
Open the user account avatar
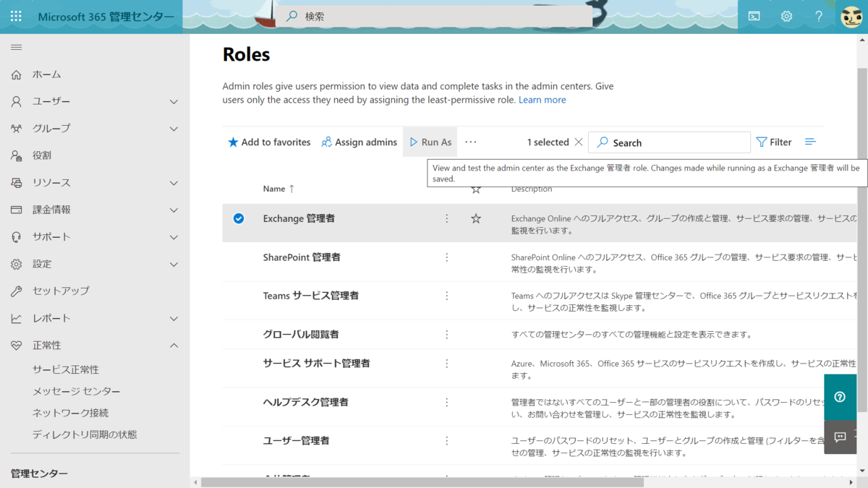851,16
